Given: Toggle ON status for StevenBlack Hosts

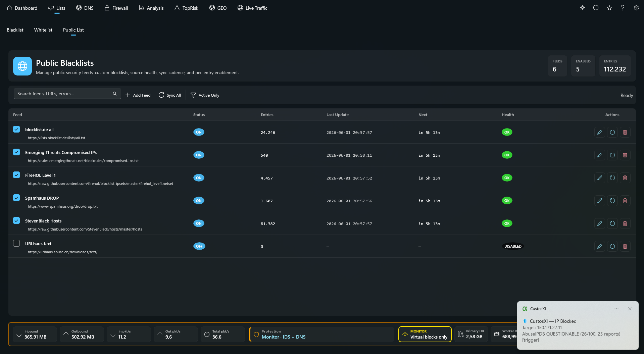Looking at the screenshot, I should pos(199,223).
